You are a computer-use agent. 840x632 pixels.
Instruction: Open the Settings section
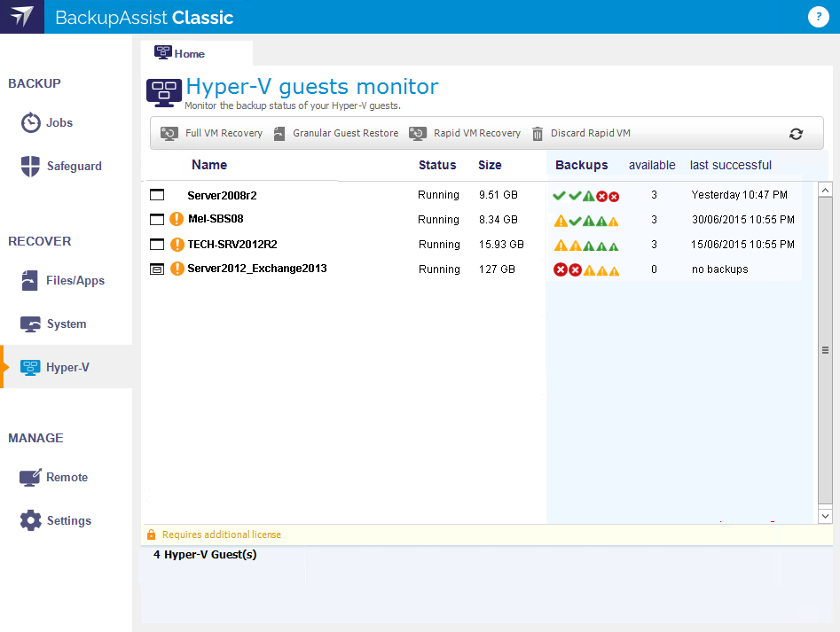[69, 520]
